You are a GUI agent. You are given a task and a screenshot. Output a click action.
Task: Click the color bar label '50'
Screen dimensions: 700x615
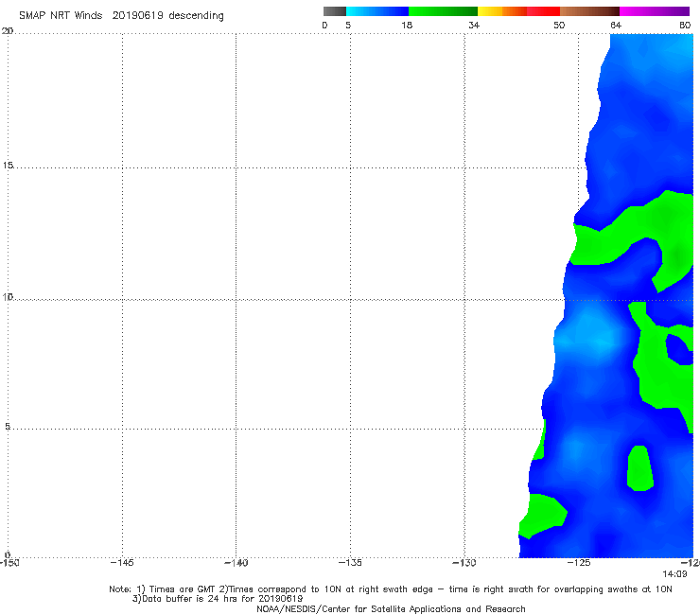coord(559,25)
